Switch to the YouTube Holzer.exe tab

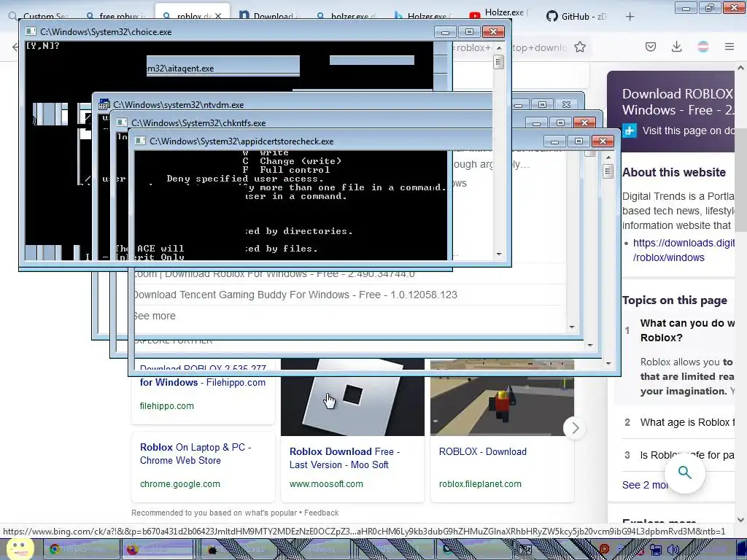[x=499, y=15]
